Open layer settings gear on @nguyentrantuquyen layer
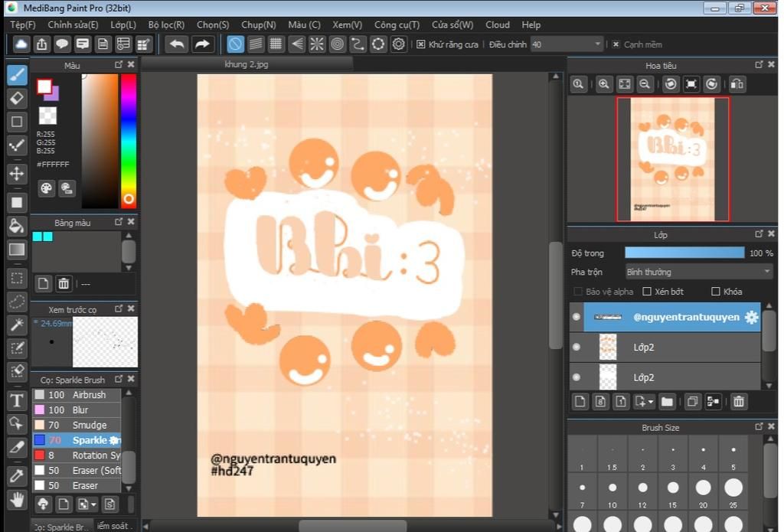 [x=751, y=317]
